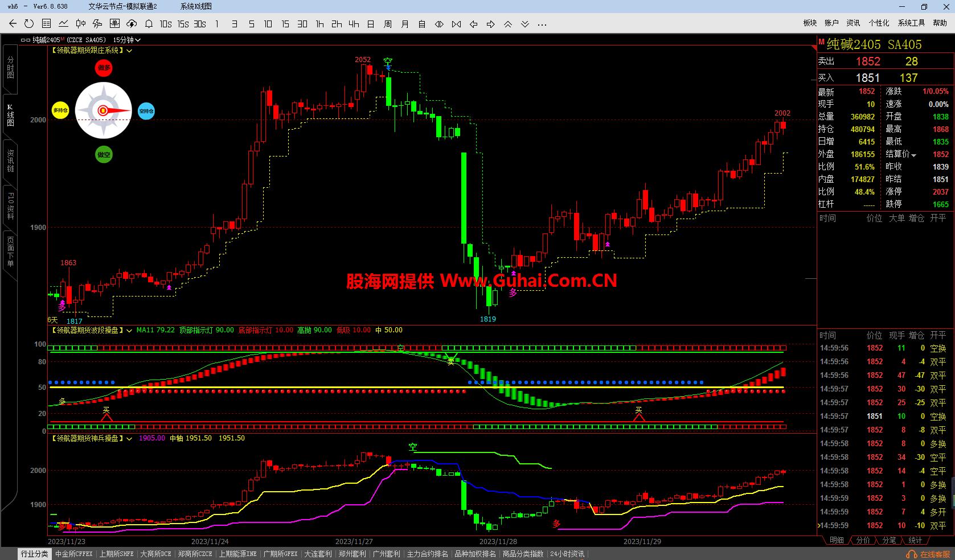Screen dimensions: 955x560
Task: Click the refresh icon in toolbar
Action: point(29,24)
